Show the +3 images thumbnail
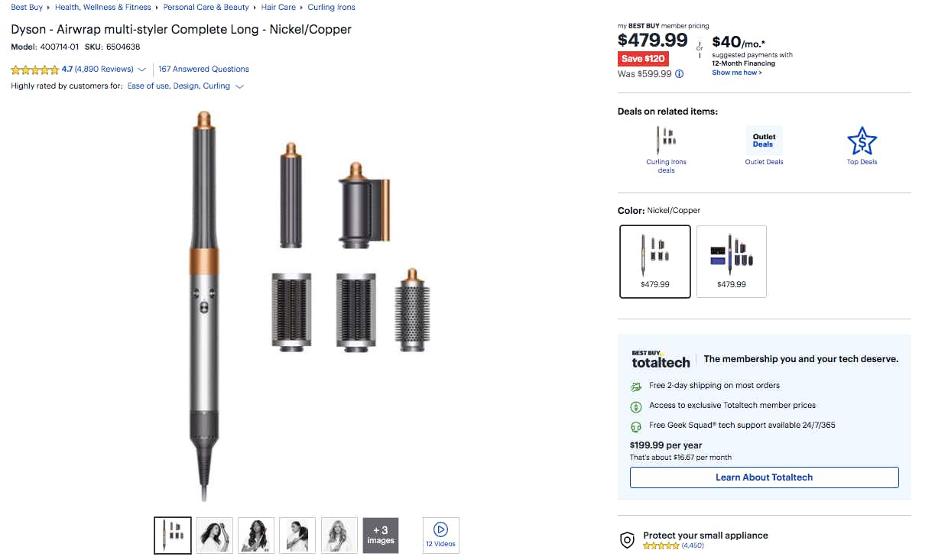Viewport: 948px width, 560px height. pos(380,535)
